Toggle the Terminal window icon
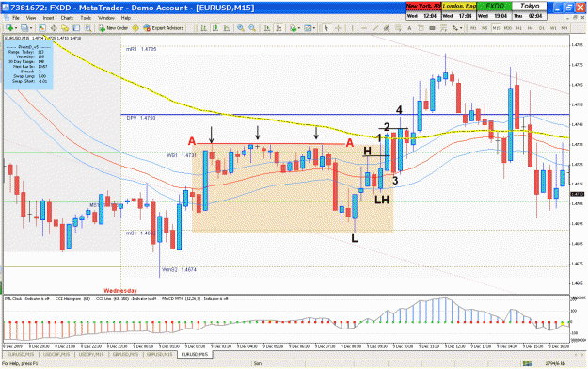 click(76, 28)
